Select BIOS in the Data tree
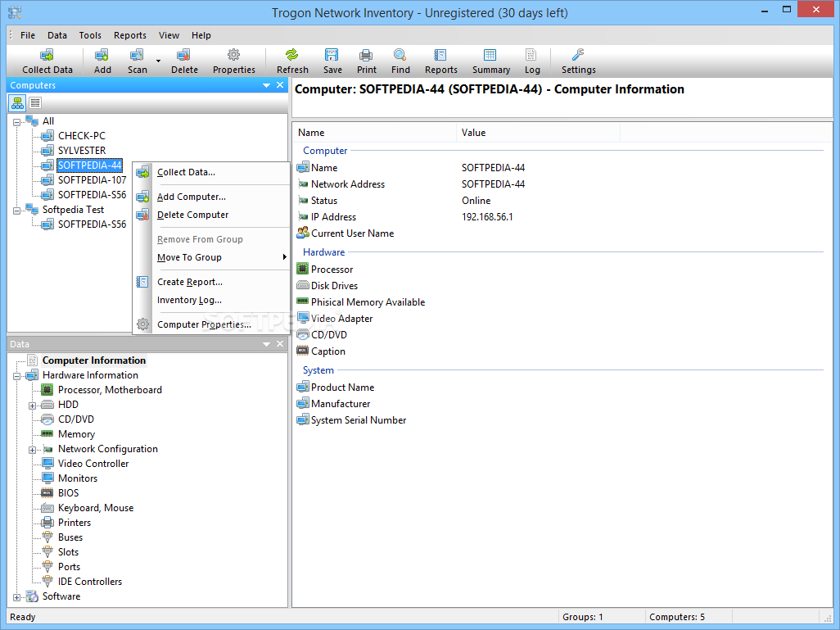Image resolution: width=840 pixels, height=630 pixels. point(69,493)
